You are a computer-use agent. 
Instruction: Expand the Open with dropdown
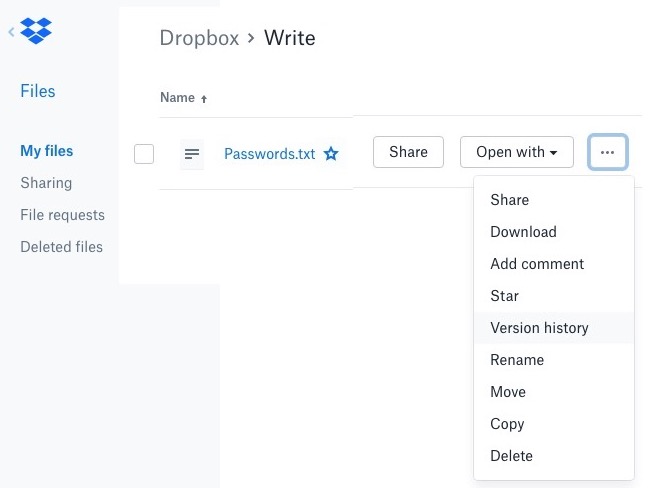coord(517,152)
